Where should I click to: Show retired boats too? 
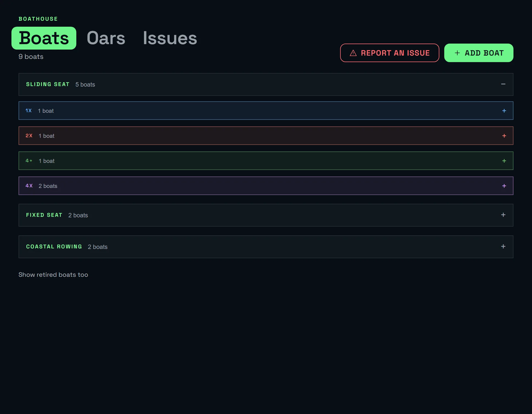[x=53, y=275]
